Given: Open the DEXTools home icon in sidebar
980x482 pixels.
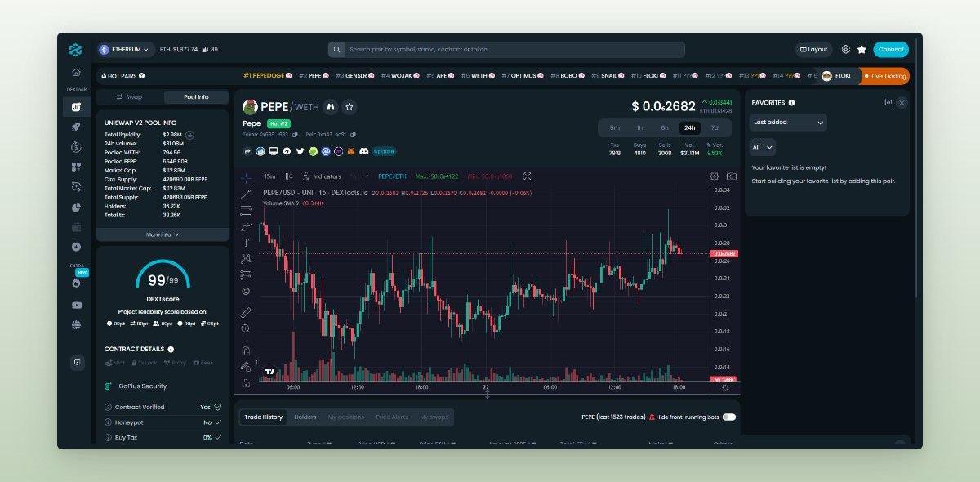Looking at the screenshot, I should [76, 73].
